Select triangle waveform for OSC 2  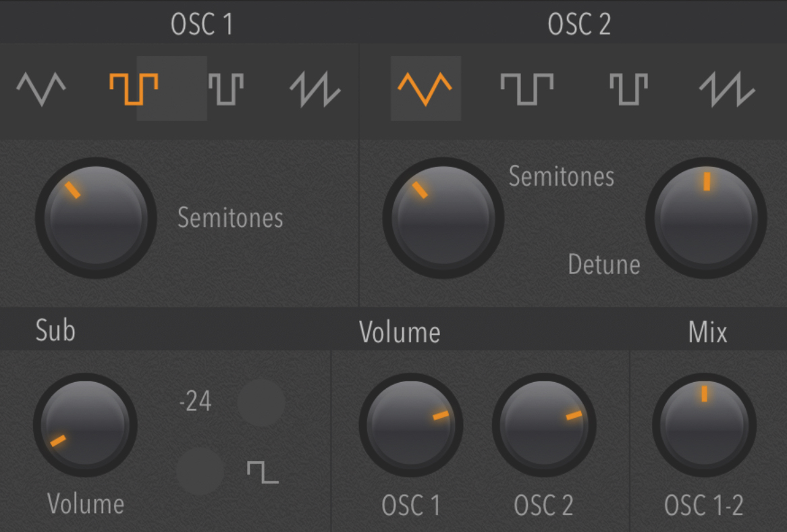click(x=425, y=89)
